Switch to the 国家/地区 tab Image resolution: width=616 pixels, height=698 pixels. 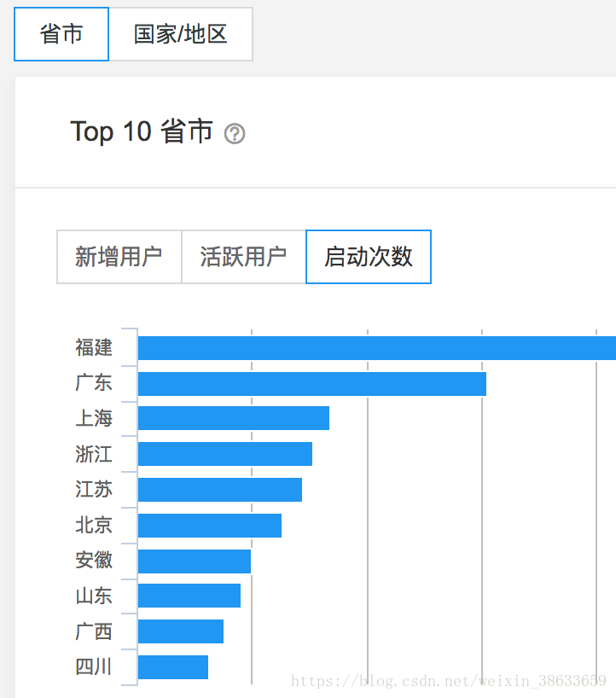[x=180, y=34]
